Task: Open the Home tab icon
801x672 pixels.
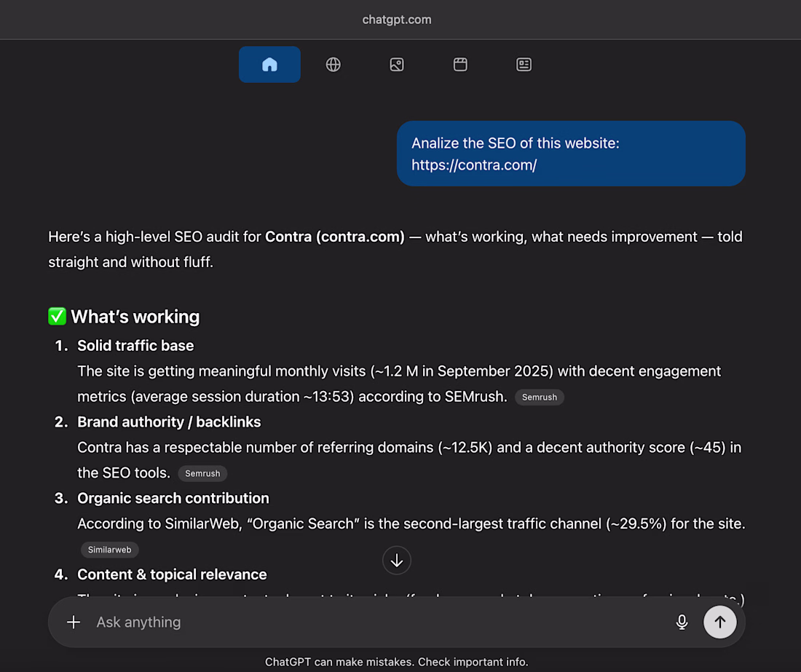Action: coord(269,65)
